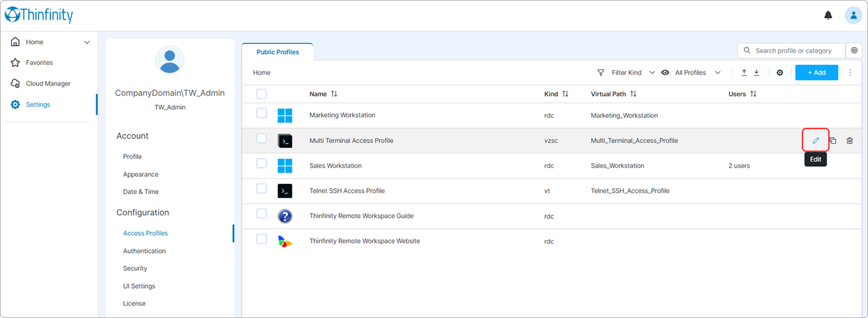Check the Multi Terminal Access Profile checkbox
This screenshot has width=868, height=318.
tap(261, 138)
